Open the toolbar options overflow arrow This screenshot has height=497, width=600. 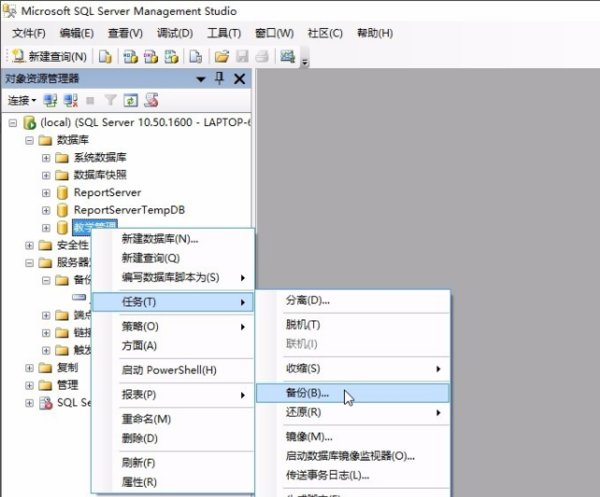305,62
